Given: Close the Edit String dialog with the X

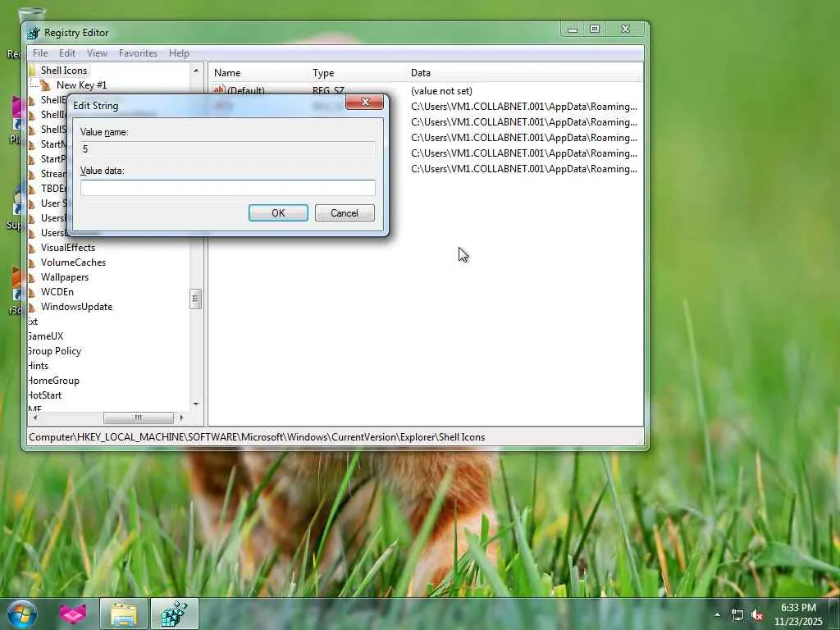Looking at the screenshot, I should tap(365, 102).
